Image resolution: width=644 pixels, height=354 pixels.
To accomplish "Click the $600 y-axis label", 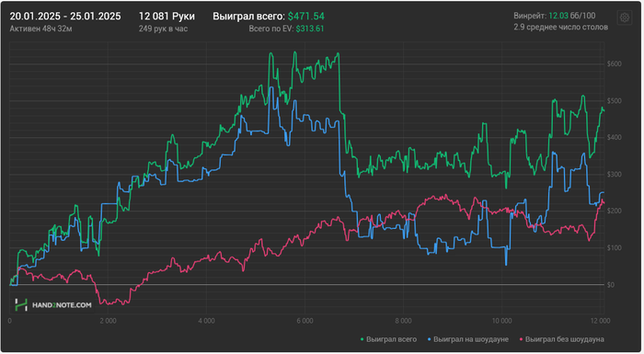I will (x=614, y=64).
